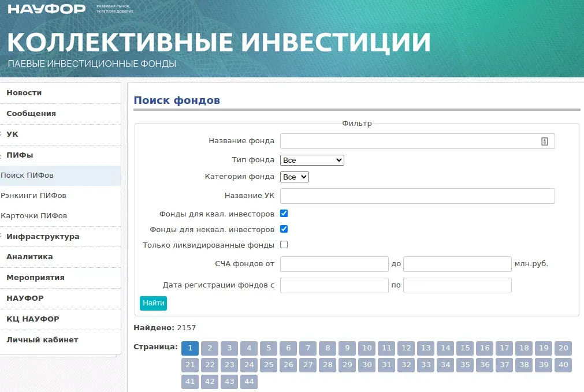This screenshot has width=584, height=392.
Task: Go to results page 36
Action: click(485, 365)
